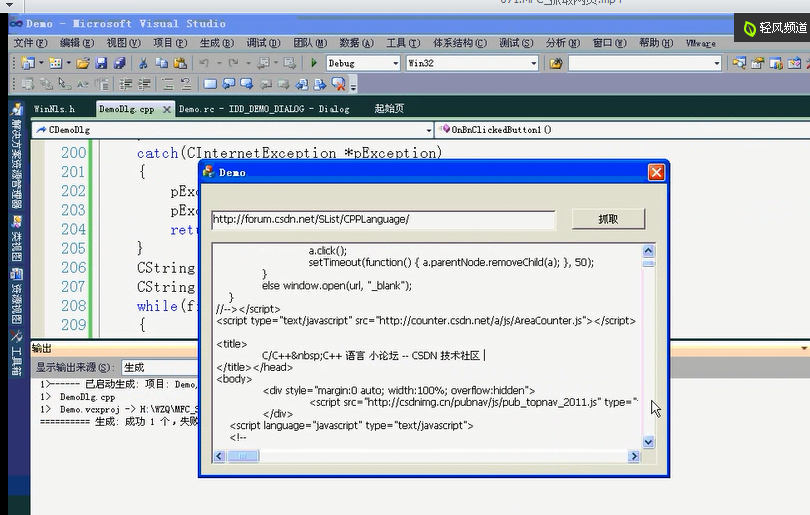Click the vertical scrollbar down arrow in Demo dialog
This screenshot has height=515, width=810.
point(648,442)
